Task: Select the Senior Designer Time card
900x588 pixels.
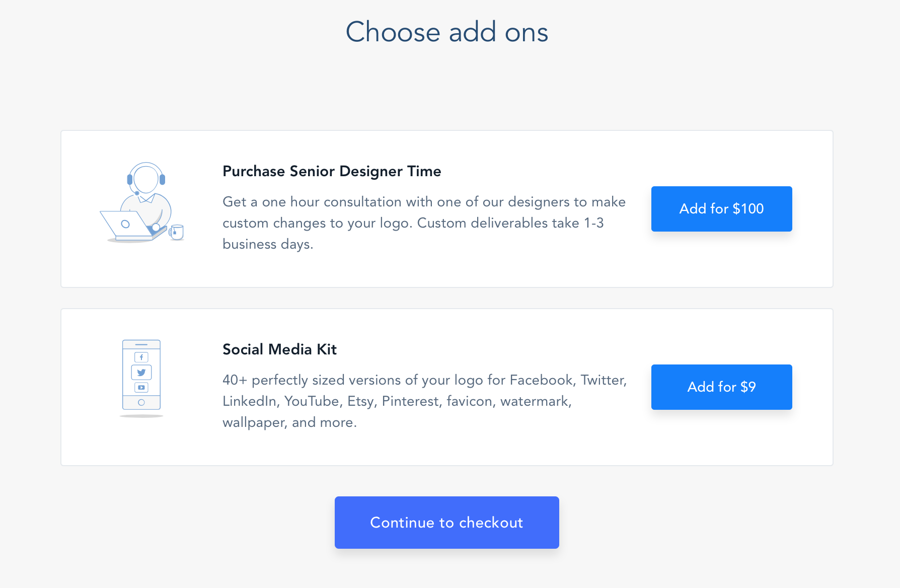Action: coord(447,209)
